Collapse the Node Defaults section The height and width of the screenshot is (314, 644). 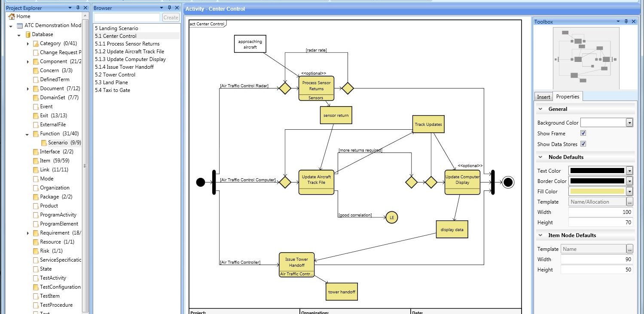point(540,157)
